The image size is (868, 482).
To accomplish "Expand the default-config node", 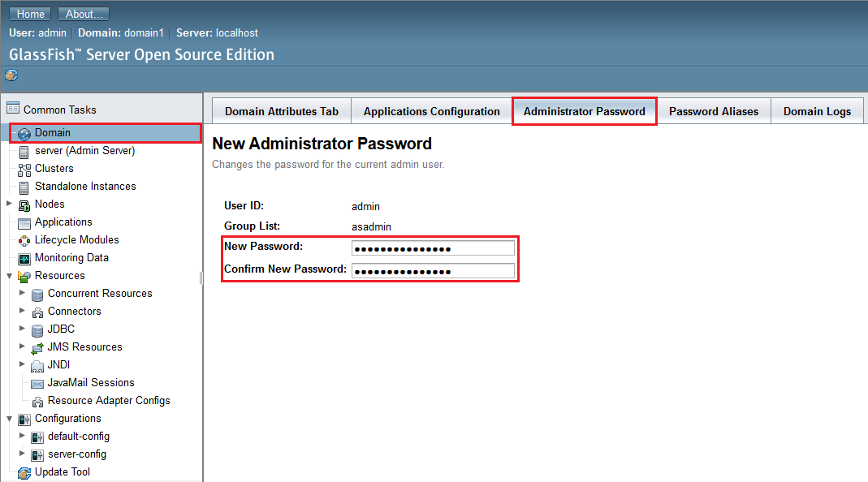I will coord(22,436).
